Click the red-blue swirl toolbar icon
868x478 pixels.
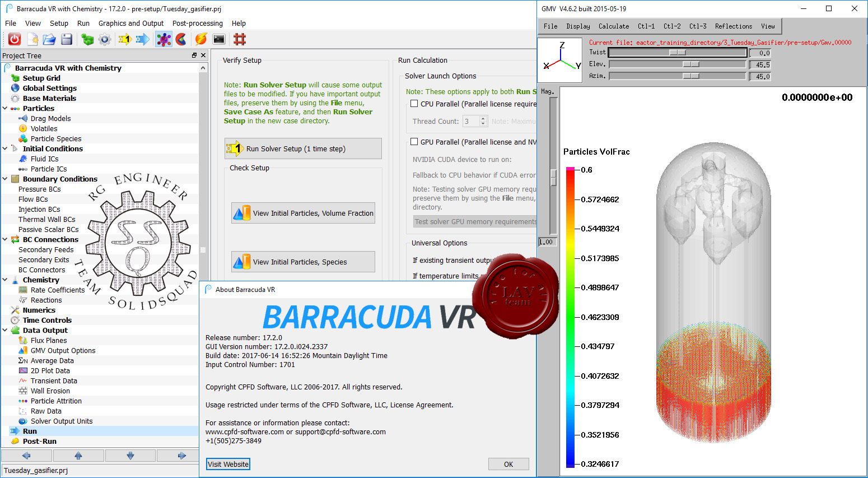(181, 39)
